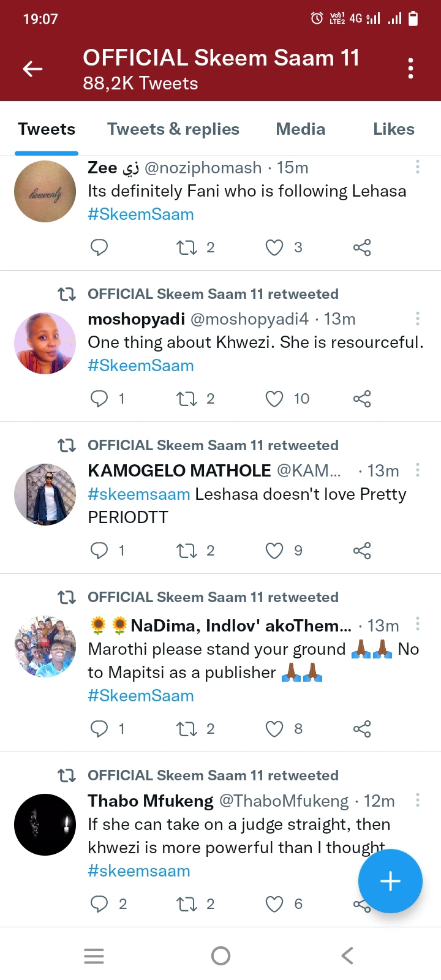Screen dimensions: 441x980
Task: Reply to Thabo Mfukeng's tweet
Action: point(99,904)
